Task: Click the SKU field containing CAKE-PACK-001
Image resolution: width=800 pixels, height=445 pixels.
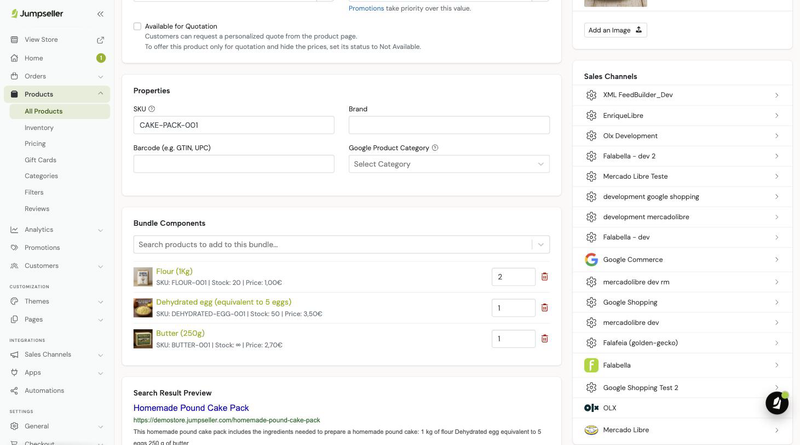Action: [234, 125]
